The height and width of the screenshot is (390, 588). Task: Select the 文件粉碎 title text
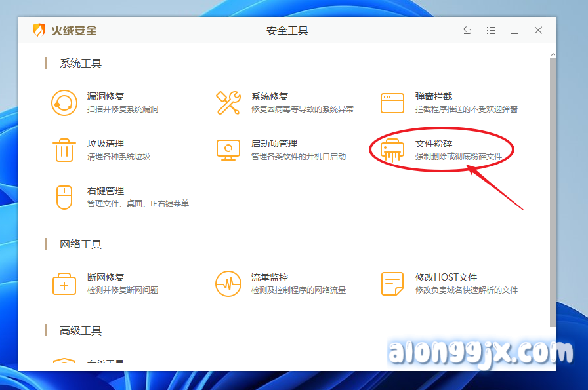click(434, 144)
